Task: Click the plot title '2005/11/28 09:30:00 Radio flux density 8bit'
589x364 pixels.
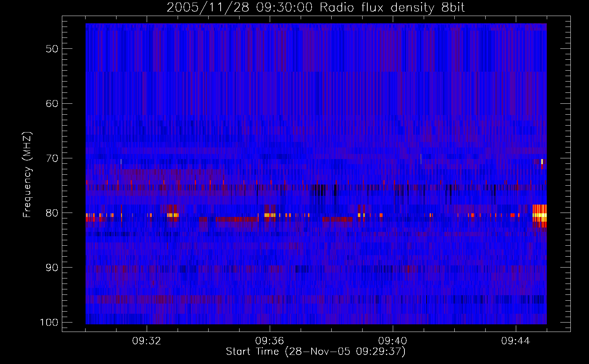Action: 316,8
